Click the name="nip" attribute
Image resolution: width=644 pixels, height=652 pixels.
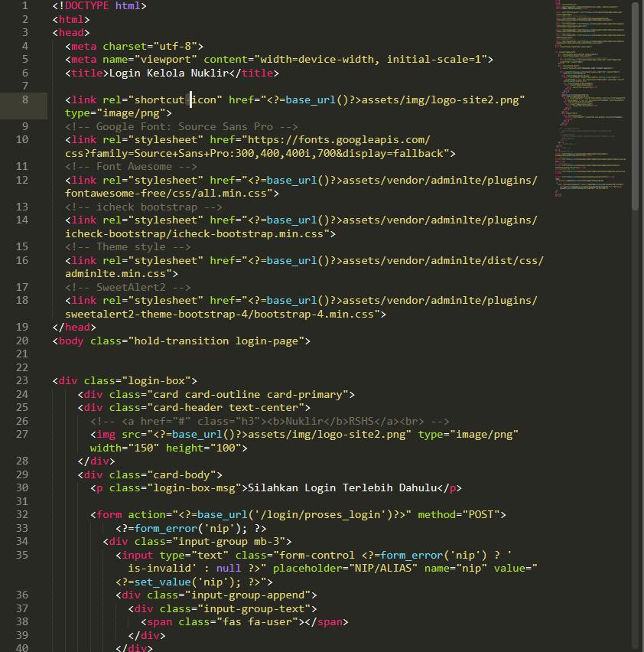tap(456, 569)
